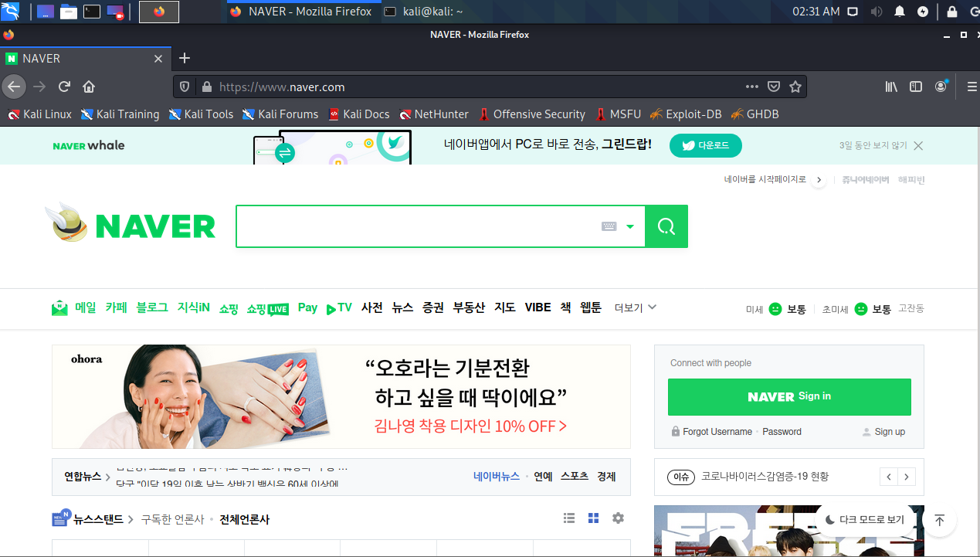Toggle dark mode with 다크 모드로 보기
The image size is (980, 557).
[864, 520]
